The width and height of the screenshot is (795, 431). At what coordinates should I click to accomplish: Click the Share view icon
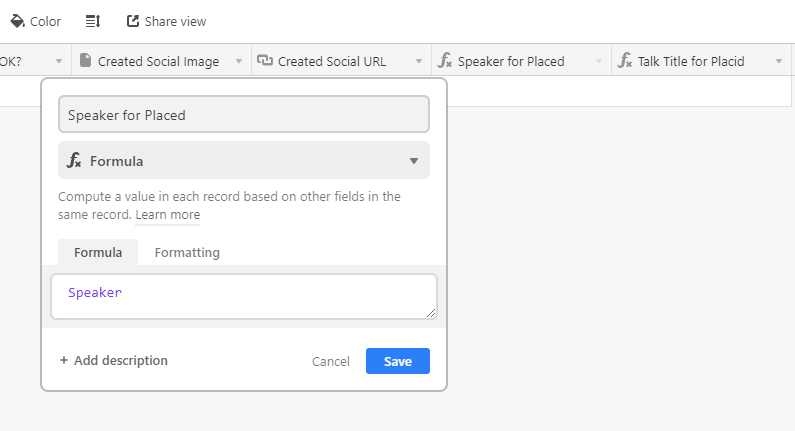(133, 21)
